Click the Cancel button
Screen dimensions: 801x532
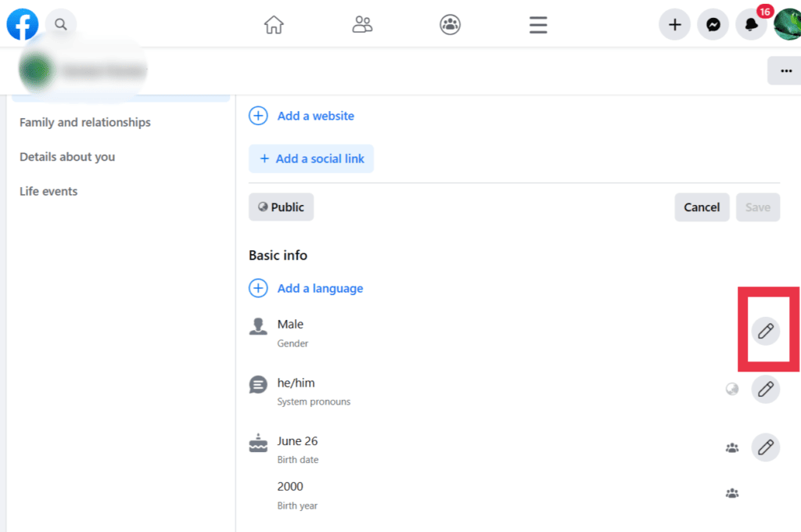(702, 207)
